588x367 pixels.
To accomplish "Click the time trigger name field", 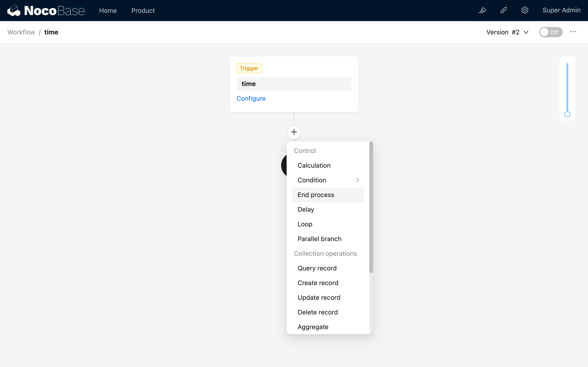I will pos(294,83).
